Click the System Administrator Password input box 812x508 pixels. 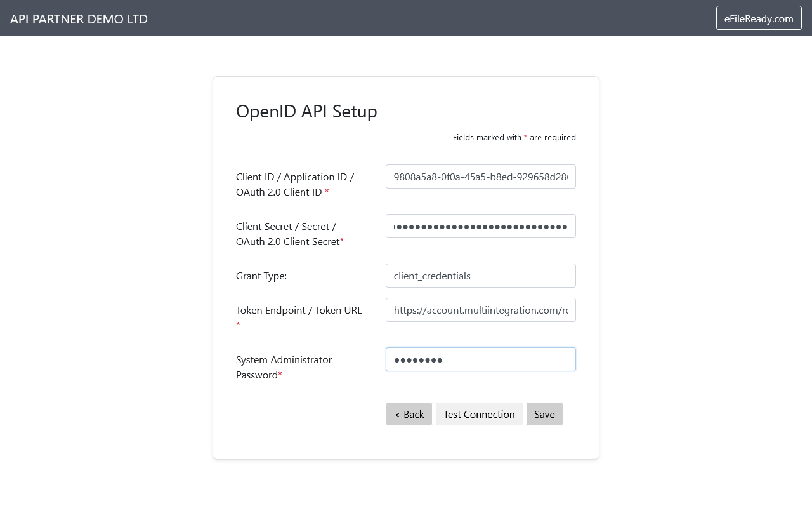tap(480, 359)
